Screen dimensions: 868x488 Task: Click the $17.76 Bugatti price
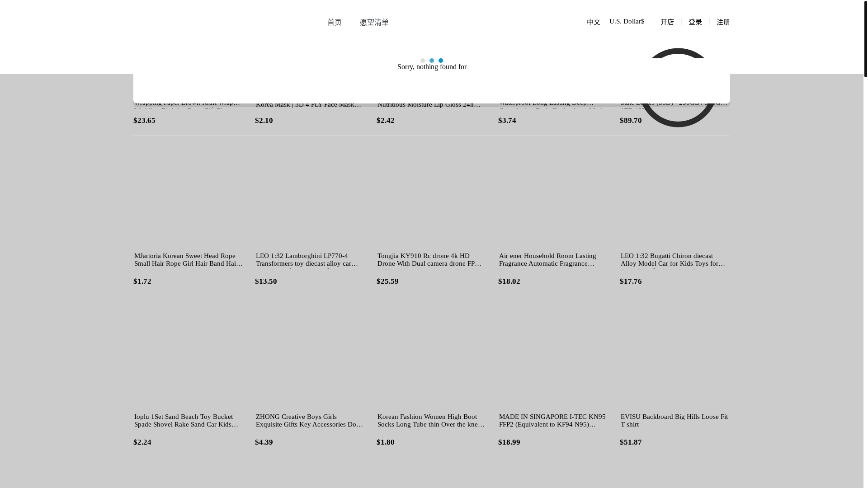pyautogui.click(x=631, y=282)
